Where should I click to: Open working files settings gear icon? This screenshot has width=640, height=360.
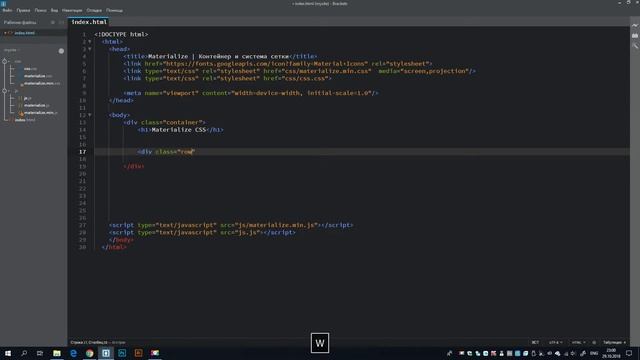(53, 22)
